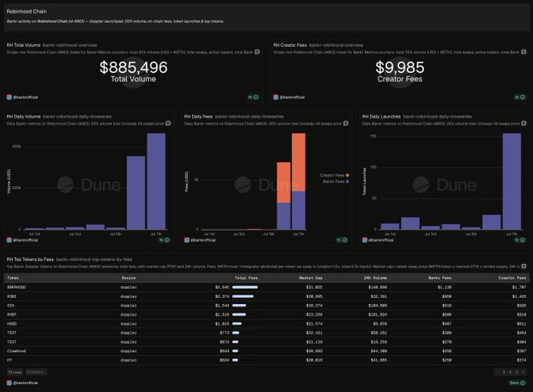Viewport: 533px width, 392px height.
Task: Select the tallest Jul 7th bar in RH Daily Volume
Action: click(x=156, y=181)
